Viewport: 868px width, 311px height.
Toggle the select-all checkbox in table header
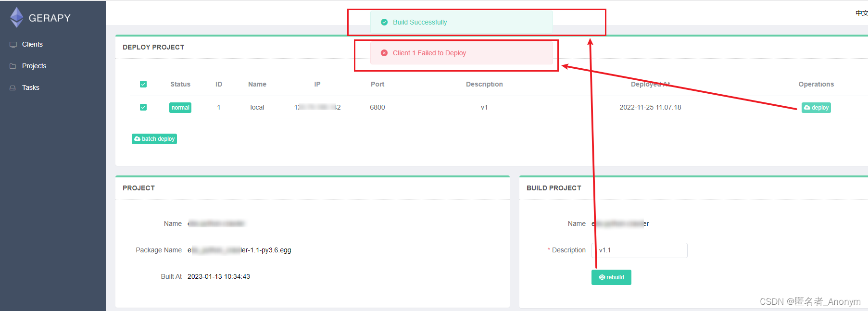pyautogui.click(x=143, y=84)
